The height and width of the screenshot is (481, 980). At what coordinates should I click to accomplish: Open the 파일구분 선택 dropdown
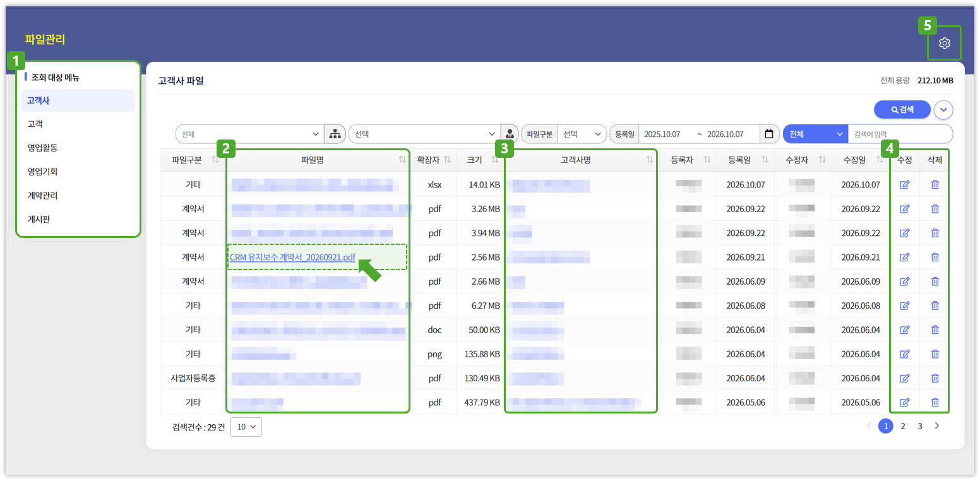pos(582,134)
